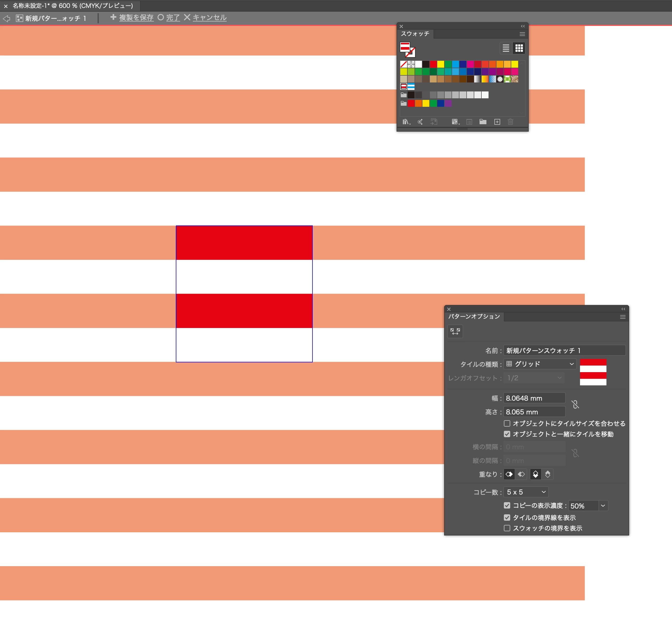
Task: Open the タイルの種類 dropdown
Action: pyautogui.click(x=540, y=364)
